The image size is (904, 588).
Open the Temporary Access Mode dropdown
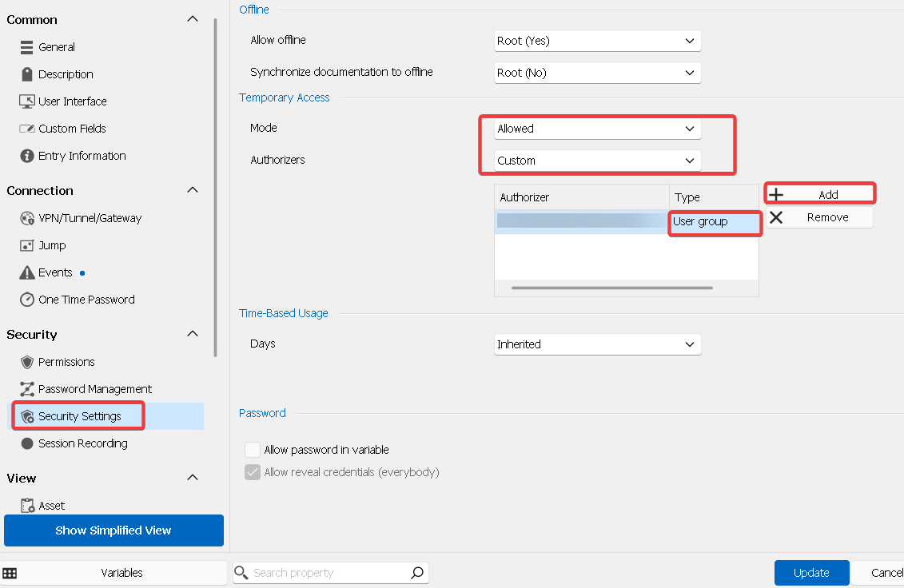[x=597, y=129]
